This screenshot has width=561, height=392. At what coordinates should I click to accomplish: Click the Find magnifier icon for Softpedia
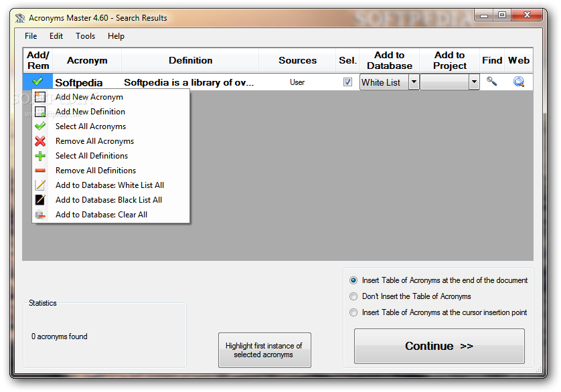point(491,82)
